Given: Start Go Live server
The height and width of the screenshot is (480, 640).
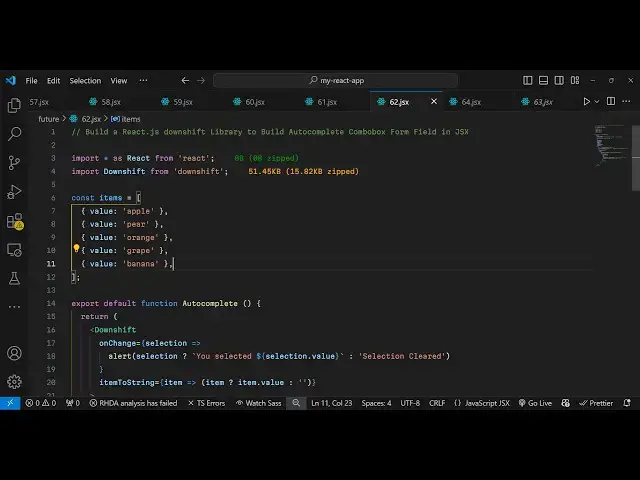Looking at the screenshot, I should pos(535,403).
